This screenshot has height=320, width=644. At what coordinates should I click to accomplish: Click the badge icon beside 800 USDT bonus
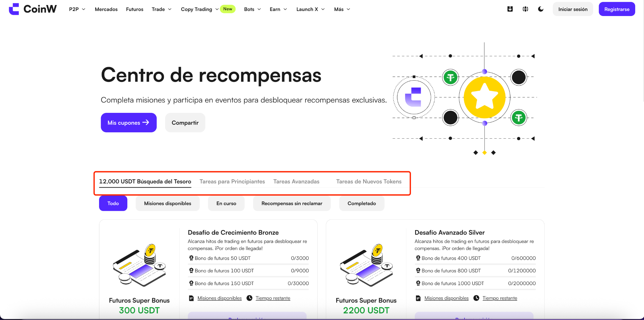pos(418,271)
